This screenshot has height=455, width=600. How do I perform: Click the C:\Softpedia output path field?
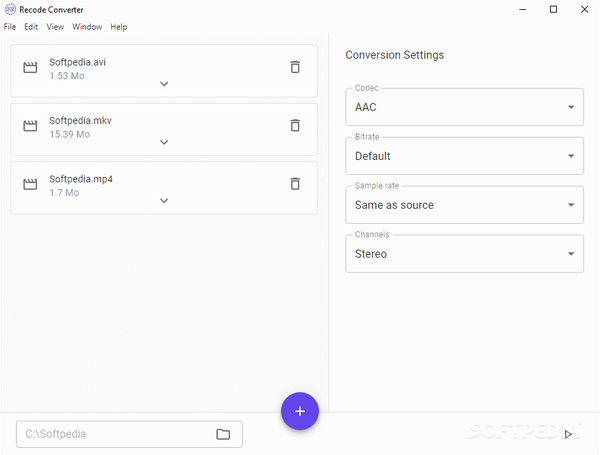(x=129, y=434)
